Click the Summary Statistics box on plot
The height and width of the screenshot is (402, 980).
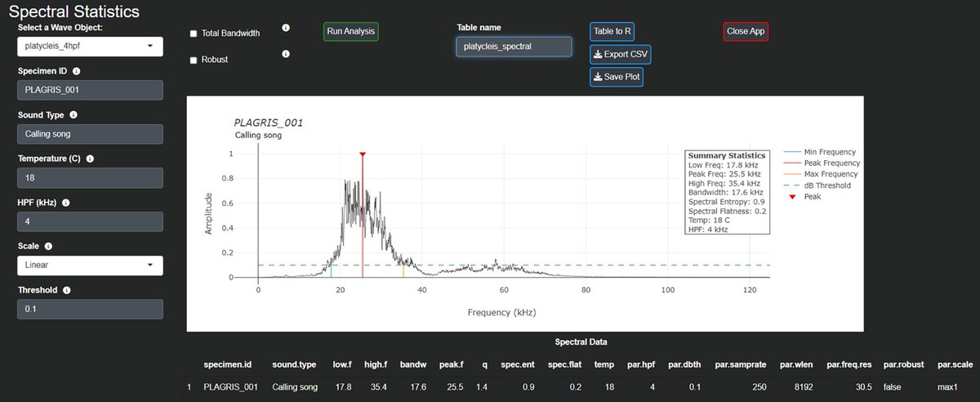point(727,192)
